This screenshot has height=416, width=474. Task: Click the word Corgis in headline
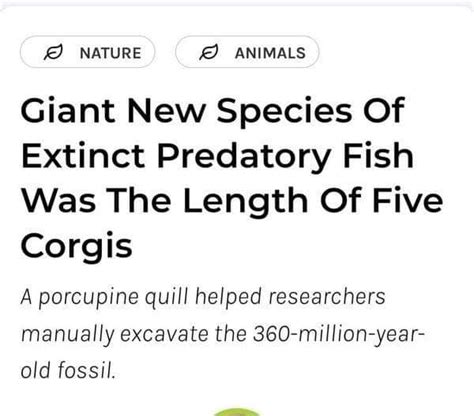[x=77, y=247]
